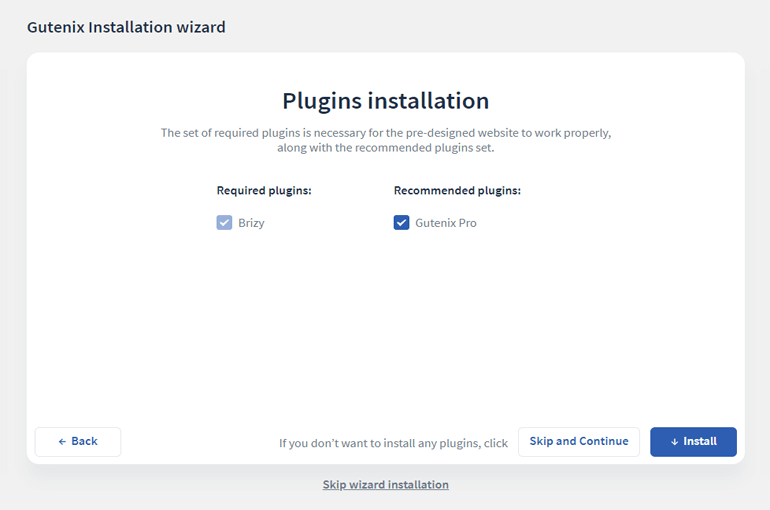This screenshot has height=510, width=770.
Task: Start plugin setup with Install button
Action: click(693, 442)
